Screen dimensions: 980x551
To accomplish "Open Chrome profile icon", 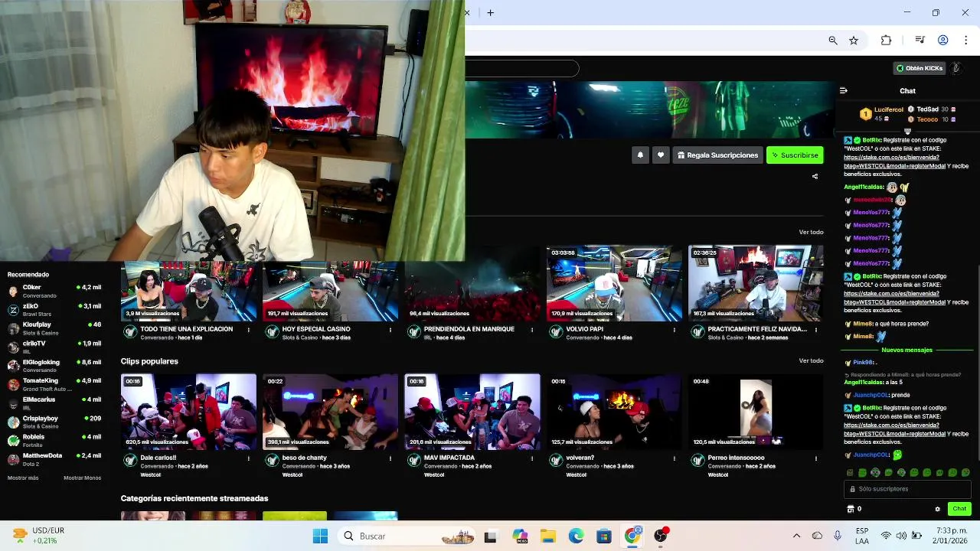I will (x=943, y=41).
